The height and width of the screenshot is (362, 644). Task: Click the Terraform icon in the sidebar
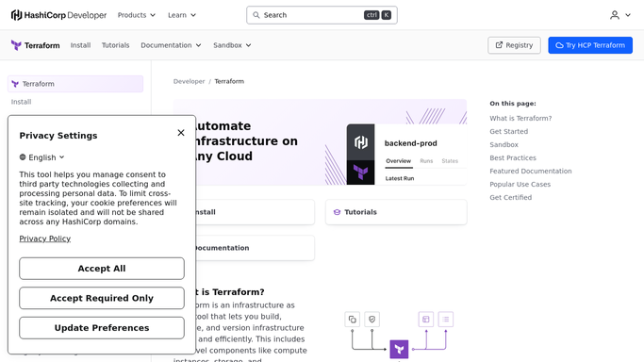click(x=15, y=84)
